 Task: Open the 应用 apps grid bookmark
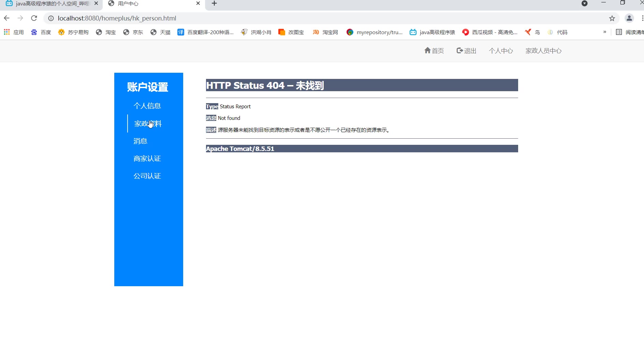point(14,32)
